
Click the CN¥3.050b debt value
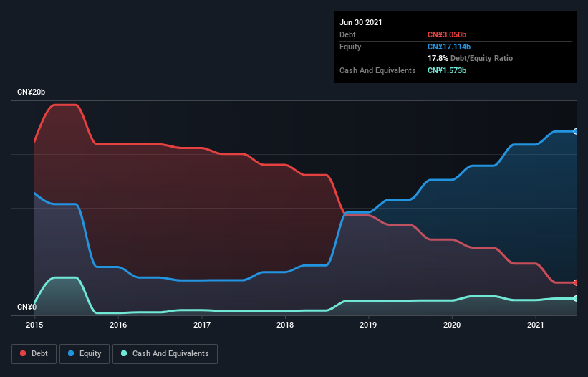pos(447,34)
